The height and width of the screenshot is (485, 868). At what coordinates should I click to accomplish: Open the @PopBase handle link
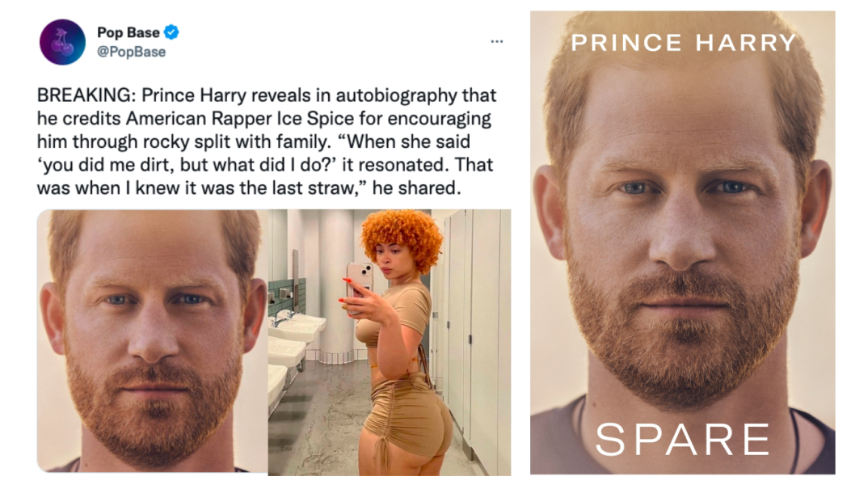tap(131, 52)
